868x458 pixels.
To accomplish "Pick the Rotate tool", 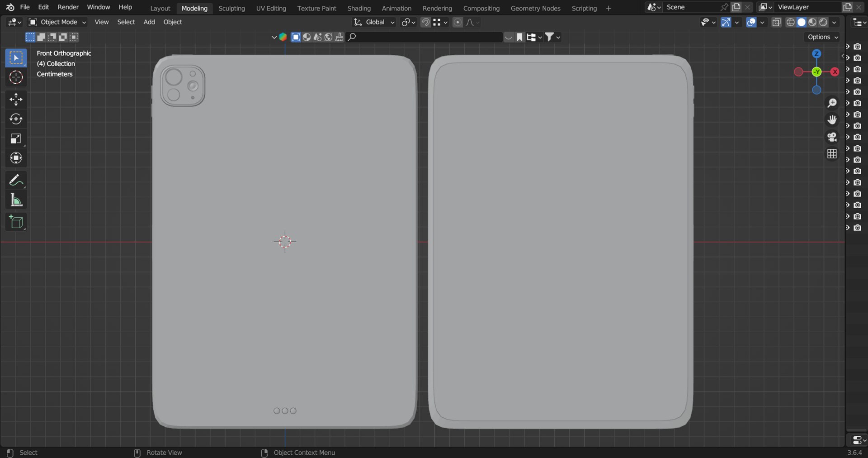I will [16, 119].
